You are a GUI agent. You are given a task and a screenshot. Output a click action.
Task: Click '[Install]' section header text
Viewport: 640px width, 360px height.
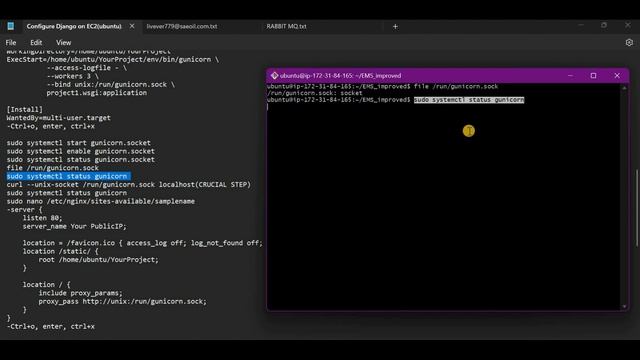(x=24, y=109)
